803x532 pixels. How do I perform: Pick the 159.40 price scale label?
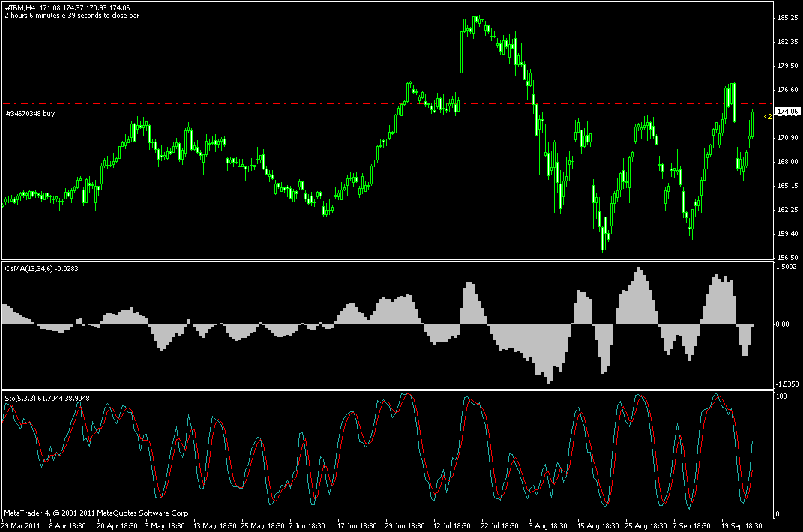click(788, 234)
